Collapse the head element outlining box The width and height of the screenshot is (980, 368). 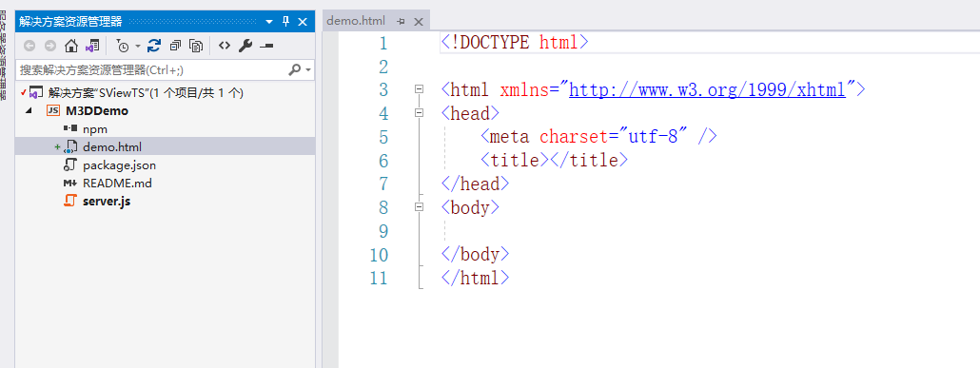pos(420,113)
